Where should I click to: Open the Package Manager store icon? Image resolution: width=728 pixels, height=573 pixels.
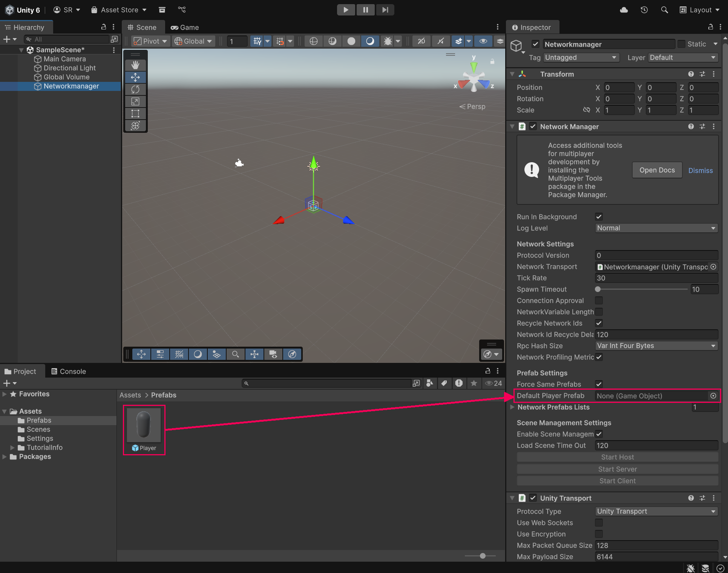pyautogui.click(x=162, y=10)
